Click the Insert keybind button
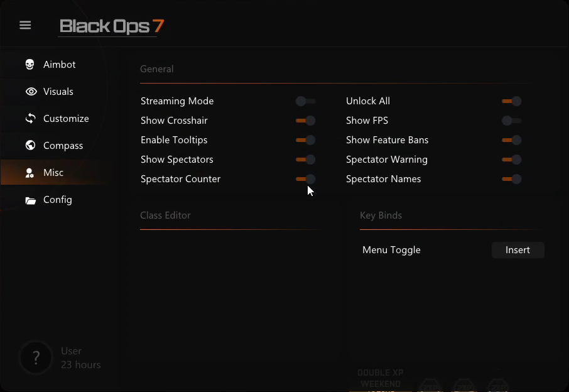569x392 pixels. 518,249
